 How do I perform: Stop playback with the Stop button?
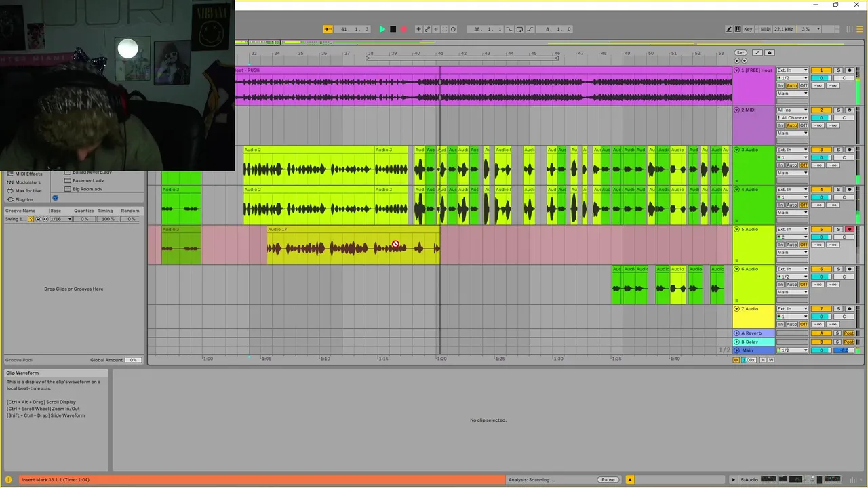coord(393,29)
